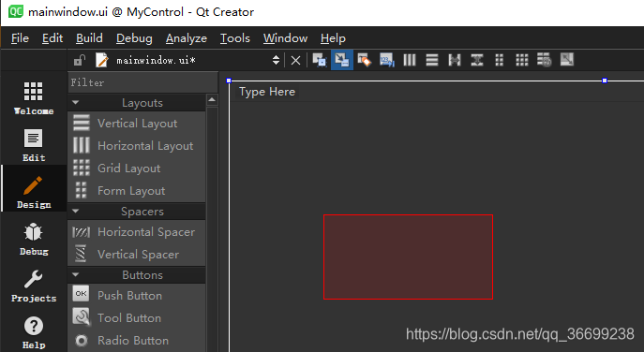The height and width of the screenshot is (352, 644).
Task: Apply Lay Out Vertically in Splitter
Action: pyautogui.click(x=477, y=60)
